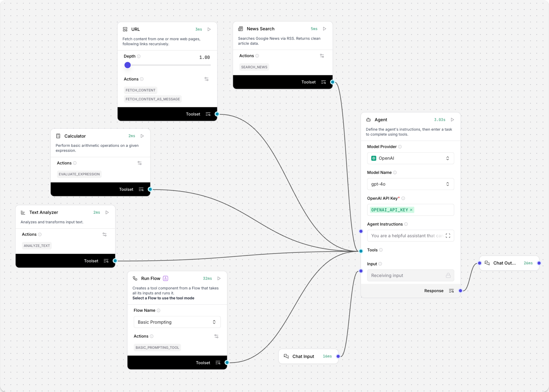
Task: Open Agent Response output inspector
Action: [x=451, y=291]
